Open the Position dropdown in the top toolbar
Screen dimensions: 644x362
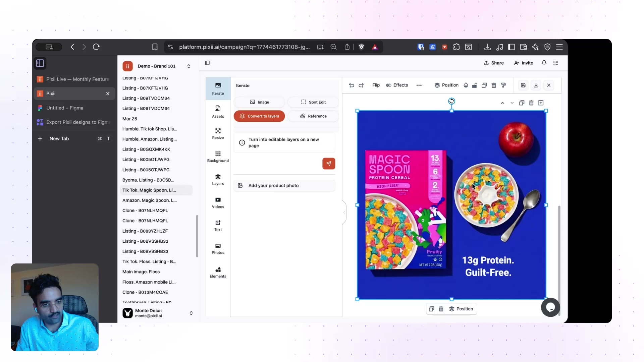pos(446,85)
